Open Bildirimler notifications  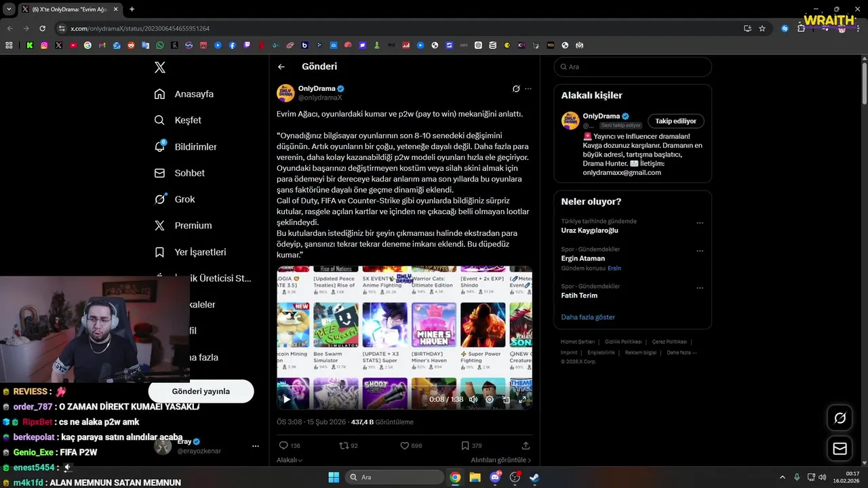point(185,146)
